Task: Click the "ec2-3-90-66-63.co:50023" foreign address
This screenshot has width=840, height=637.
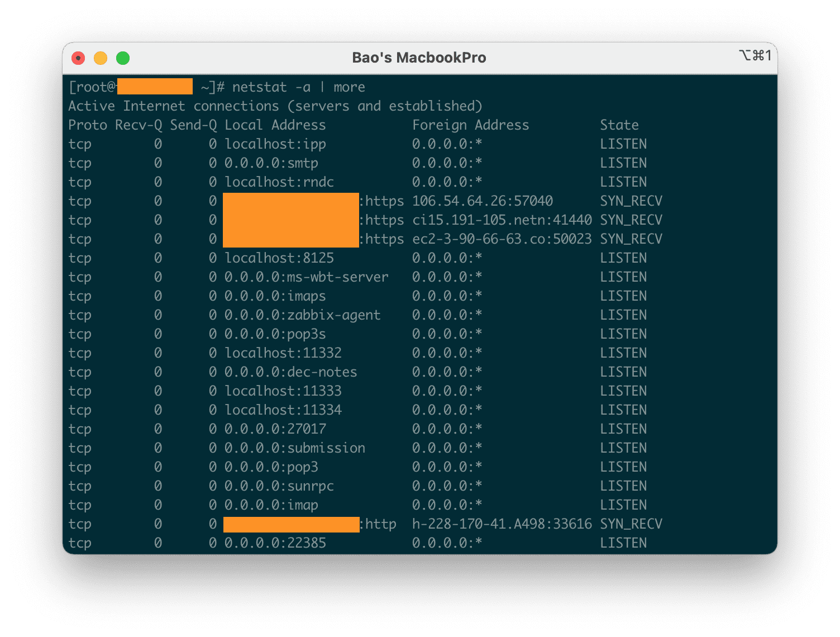Action: 502,239
